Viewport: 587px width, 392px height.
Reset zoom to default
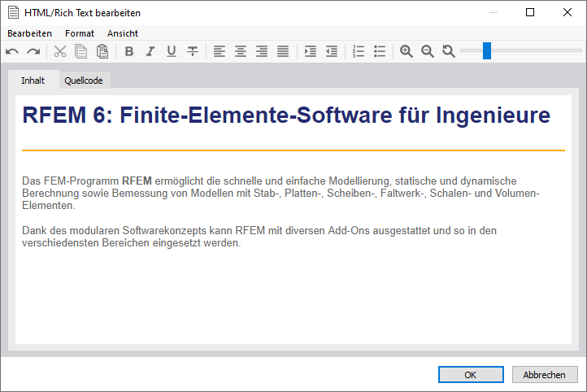[x=449, y=51]
